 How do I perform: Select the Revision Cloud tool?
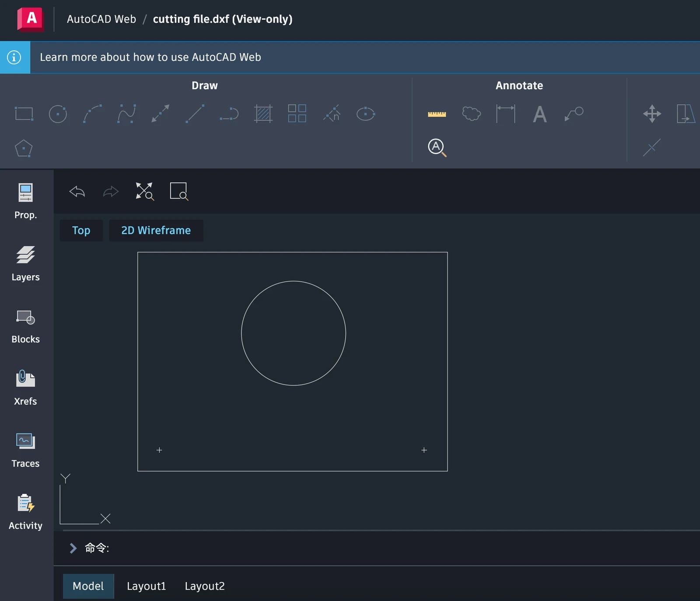(471, 114)
